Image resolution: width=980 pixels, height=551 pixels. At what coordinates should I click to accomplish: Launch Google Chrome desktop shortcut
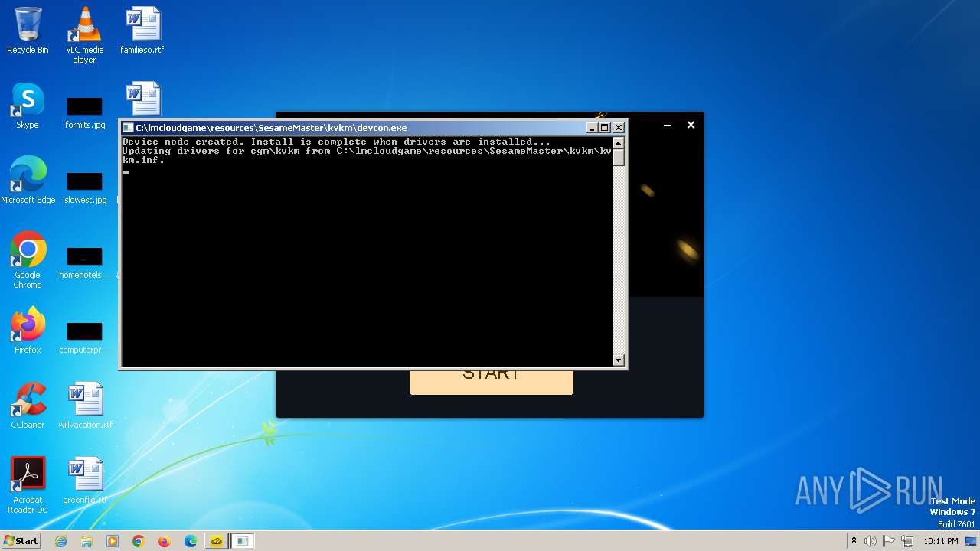28,260
